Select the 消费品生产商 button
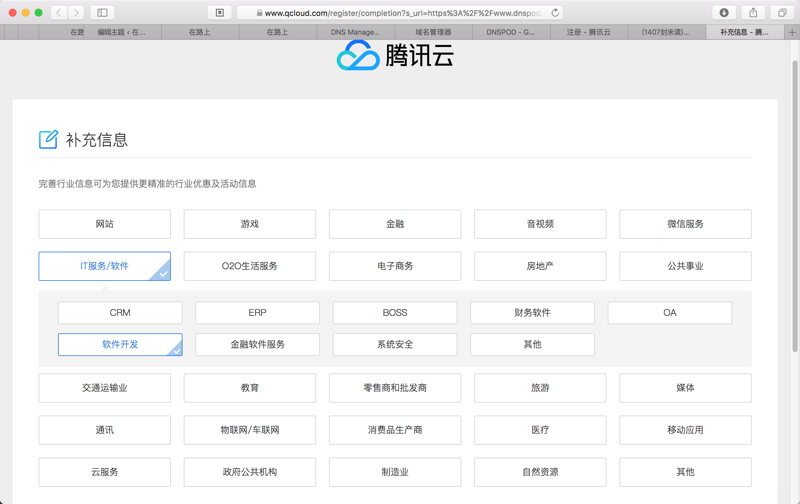 395,430
